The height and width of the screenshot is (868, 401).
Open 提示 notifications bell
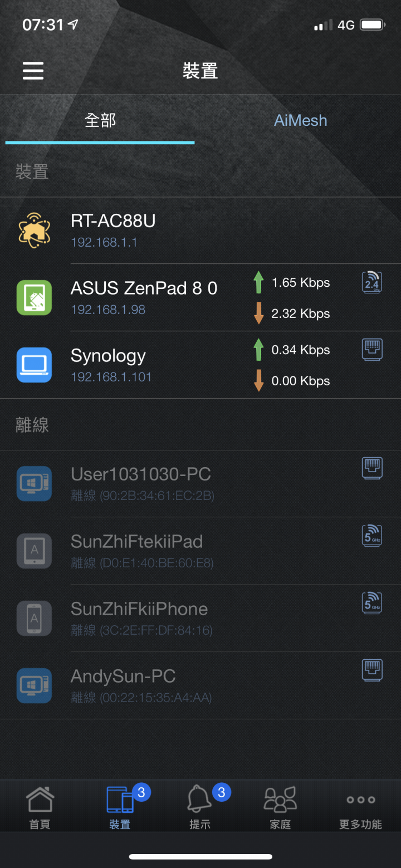[x=200, y=807]
